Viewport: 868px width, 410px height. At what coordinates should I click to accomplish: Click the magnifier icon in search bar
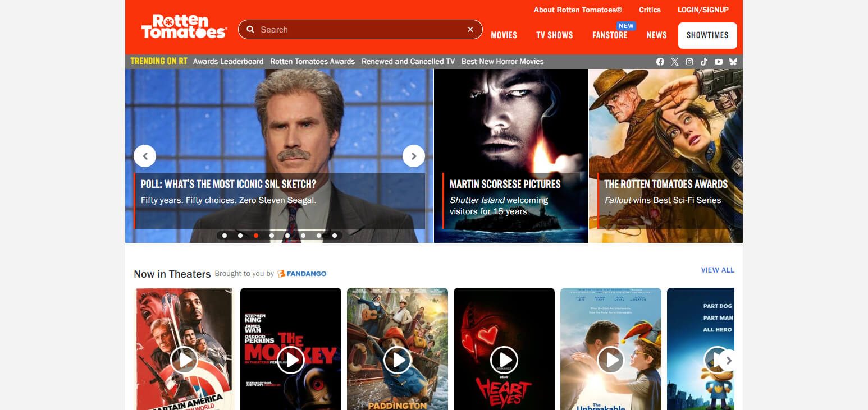point(250,30)
